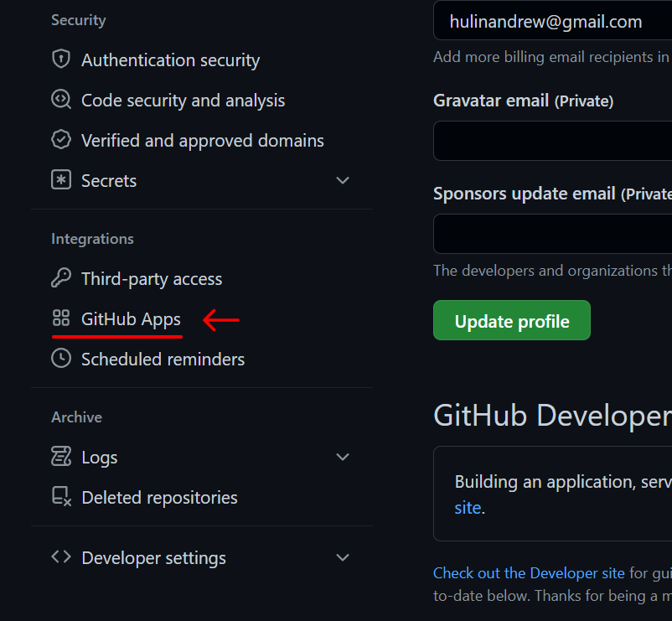The width and height of the screenshot is (672, 621).
Task: Click the verified badge icon for approved domains
Action: coord(61,140)
